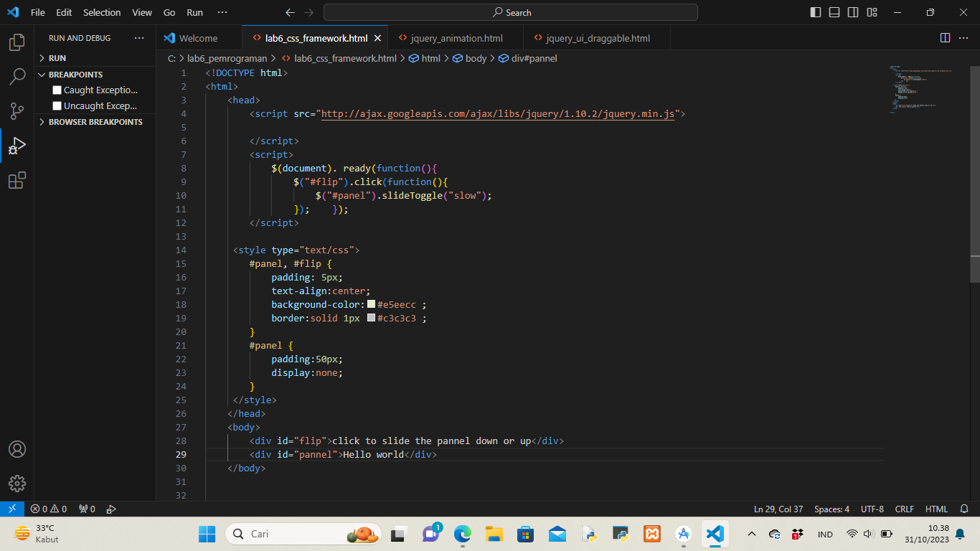Screen dimensions: 980x551
Task: Change the UTF-8 encoding in status bar
Action: [872, 509]
